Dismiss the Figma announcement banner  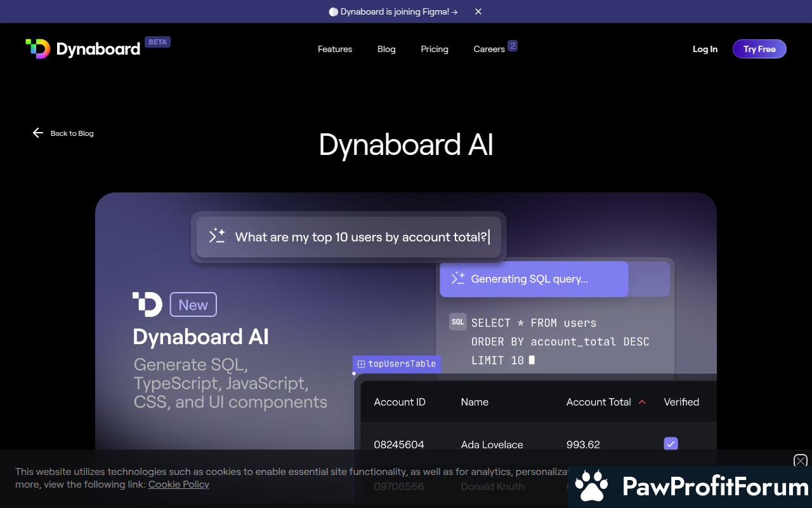(478, 11)
